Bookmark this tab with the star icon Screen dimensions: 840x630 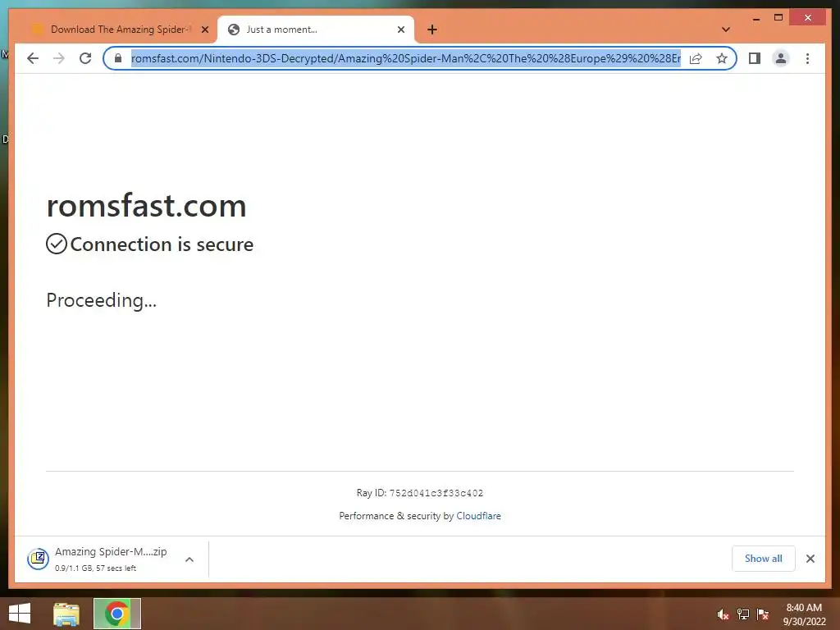(722, 58)
